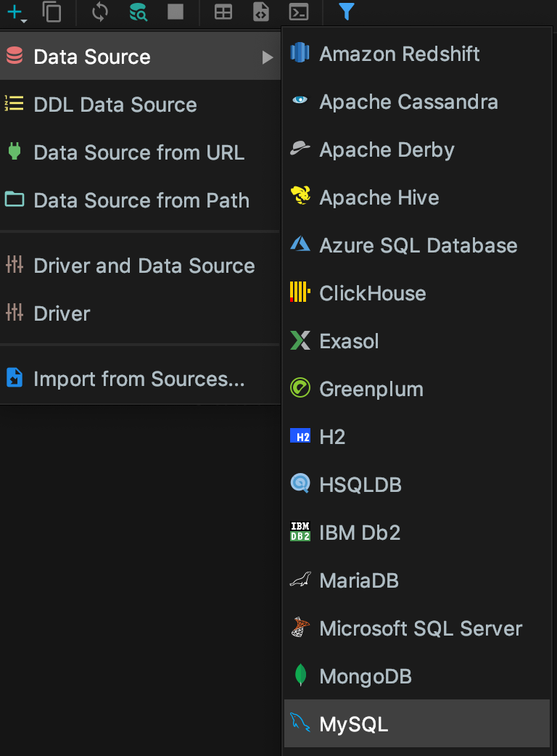
Task: Click the Jump to DDL file icon
Action: tap(260, 12)
